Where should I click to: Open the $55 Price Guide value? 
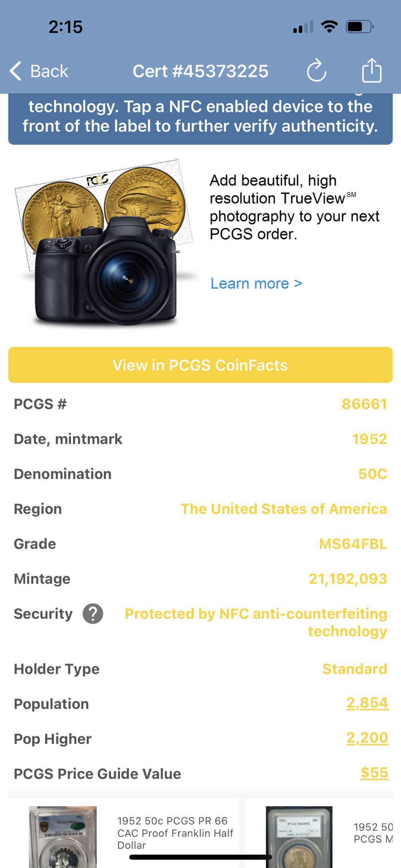(374, 773)
